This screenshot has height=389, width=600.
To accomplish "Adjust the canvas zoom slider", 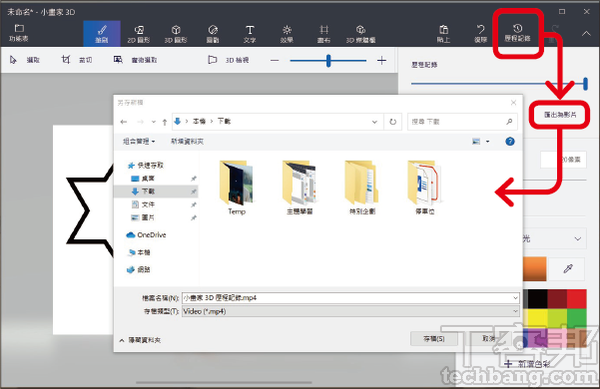I will (x=328, y=60).
